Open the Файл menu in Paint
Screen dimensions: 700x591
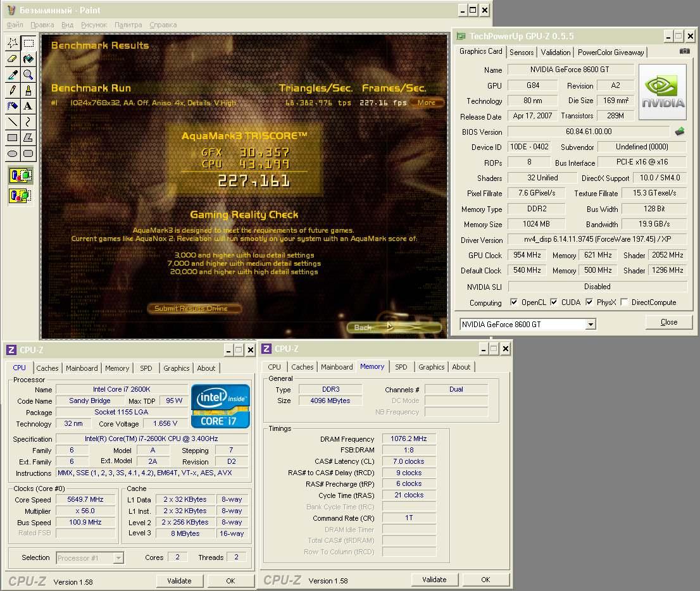coord(15,25)
